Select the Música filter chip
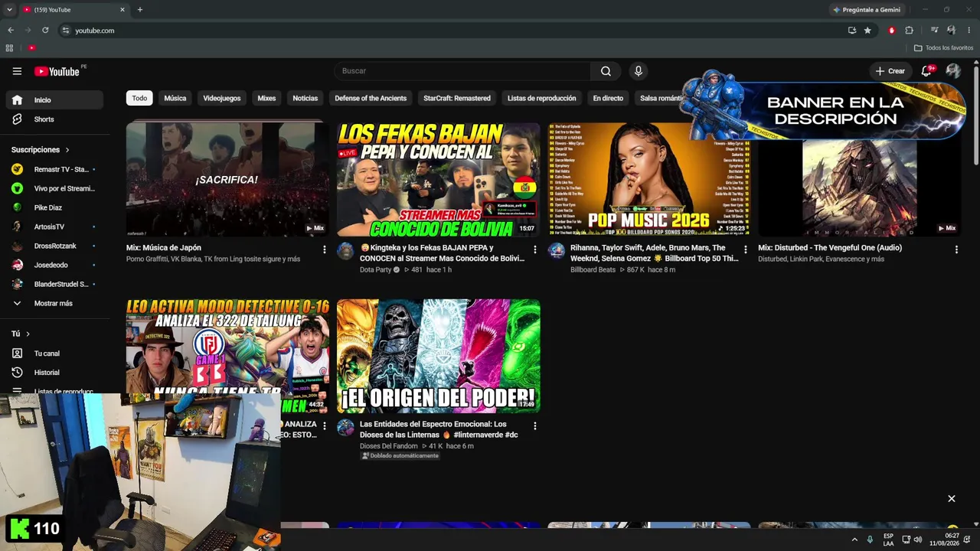This screenshot has height=551, width=980. 175,98
